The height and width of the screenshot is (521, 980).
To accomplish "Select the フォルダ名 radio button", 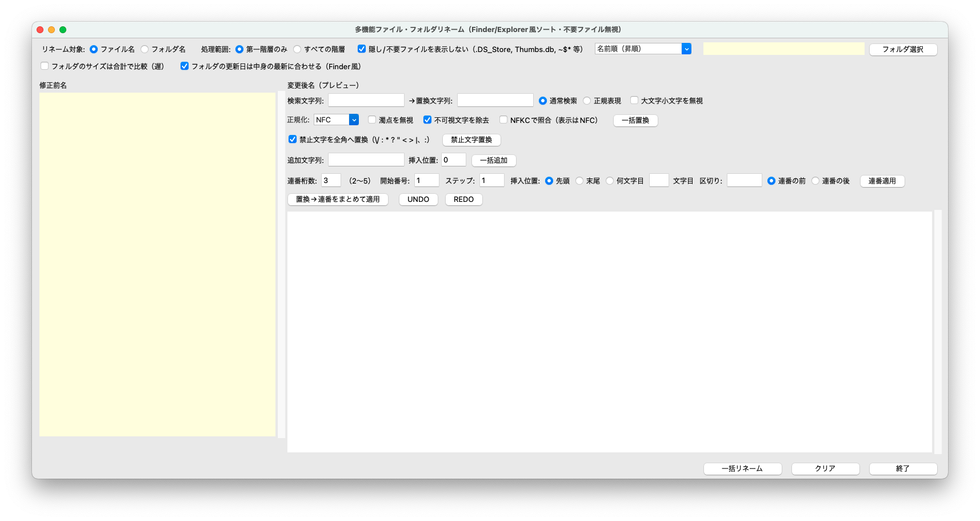I will pos(145,49).
